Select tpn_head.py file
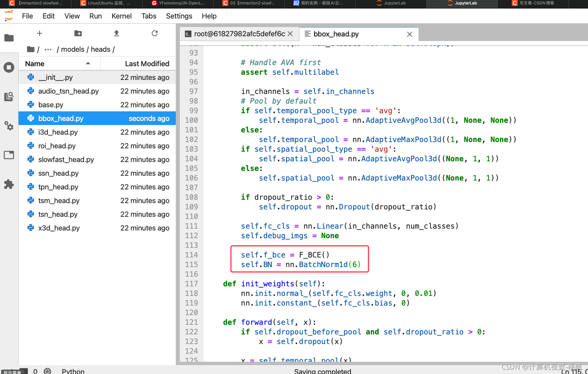This screenshot has height=374, width=588. click(x=97, y=187)
